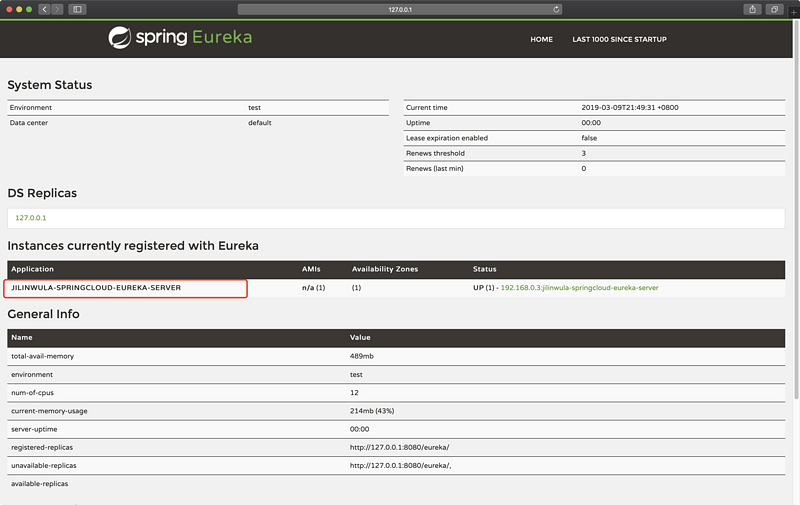Viewport: 800px width, 505px height.
Task: Toggle the Safari sidebar button
Action: click(x=78, y=9)
